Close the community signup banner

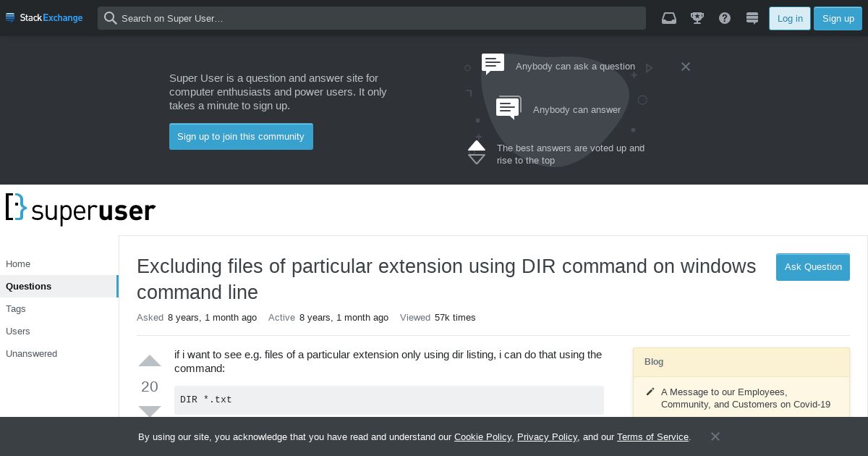pos(686,67)
